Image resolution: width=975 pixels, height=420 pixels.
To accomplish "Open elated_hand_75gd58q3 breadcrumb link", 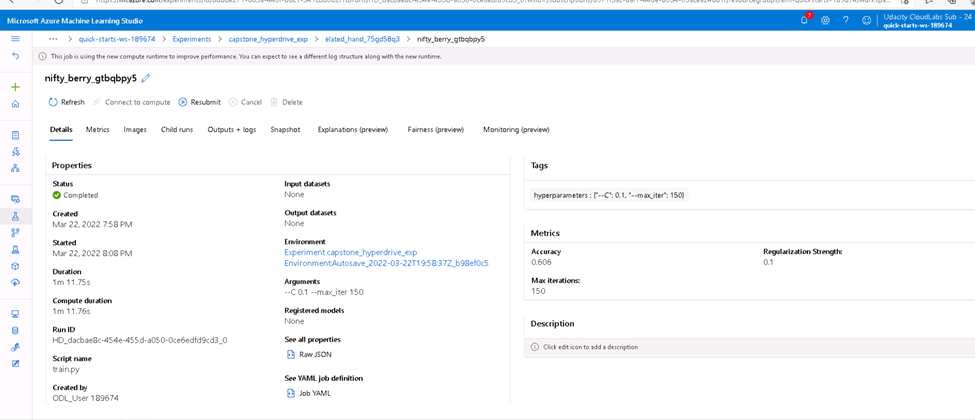I will click(363, 39).
